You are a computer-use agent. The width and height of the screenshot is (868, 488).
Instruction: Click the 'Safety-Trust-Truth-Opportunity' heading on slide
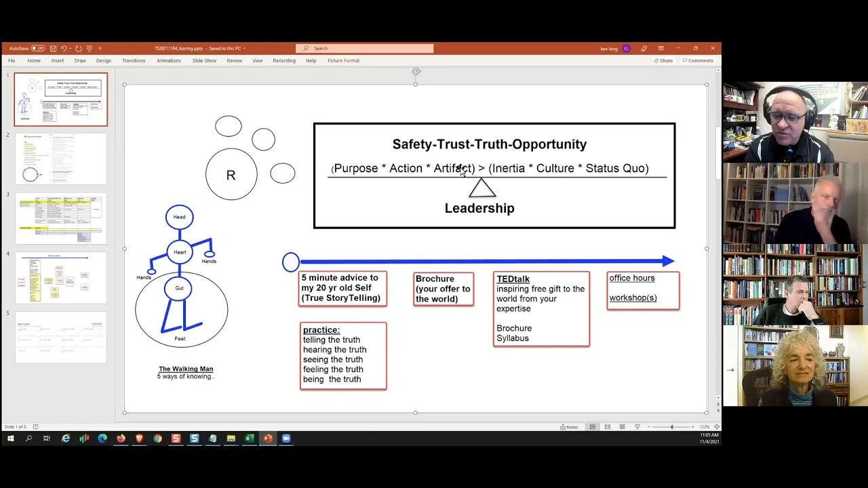pyautogui.click(x=490, y=144)
